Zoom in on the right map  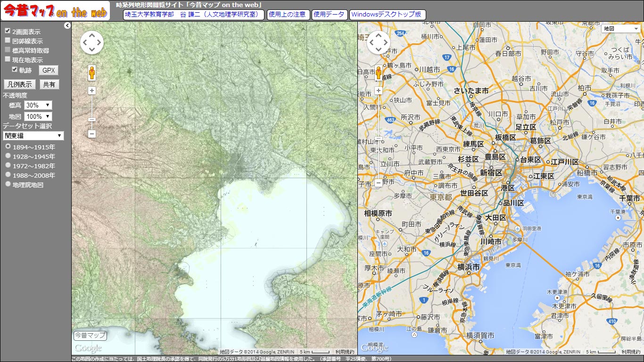click(378, 90)
